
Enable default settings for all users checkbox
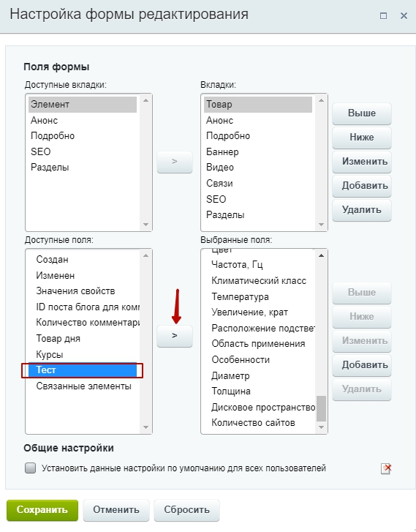coord(31,468)
